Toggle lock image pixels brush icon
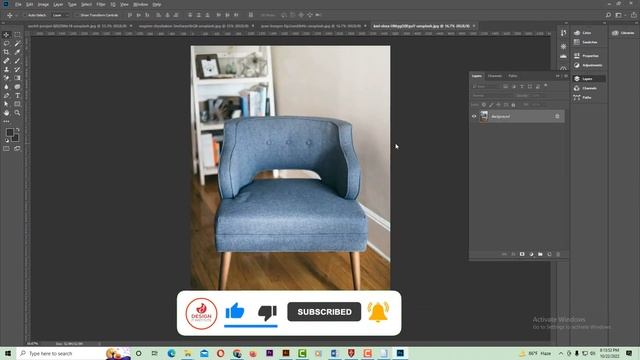Screen dimensions: 640x360 click(x=491, y=105)
